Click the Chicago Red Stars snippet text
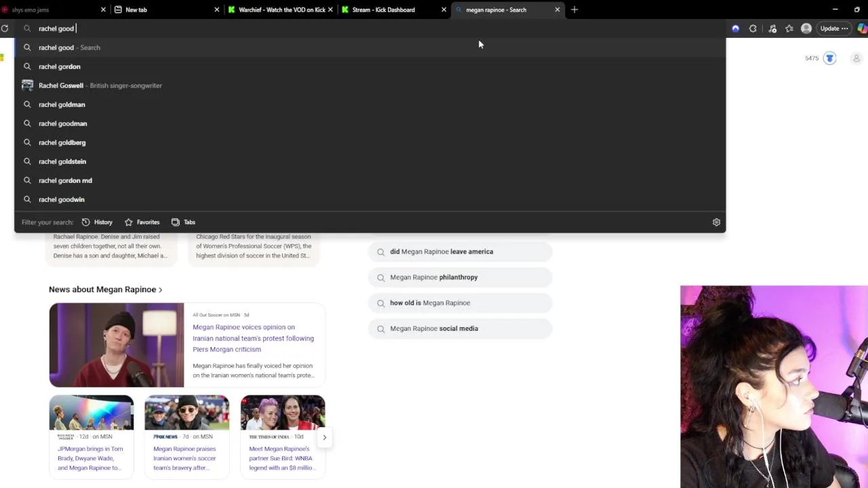Image resolution: width=868 pixels, height=488 pixels. click(254, 246)
